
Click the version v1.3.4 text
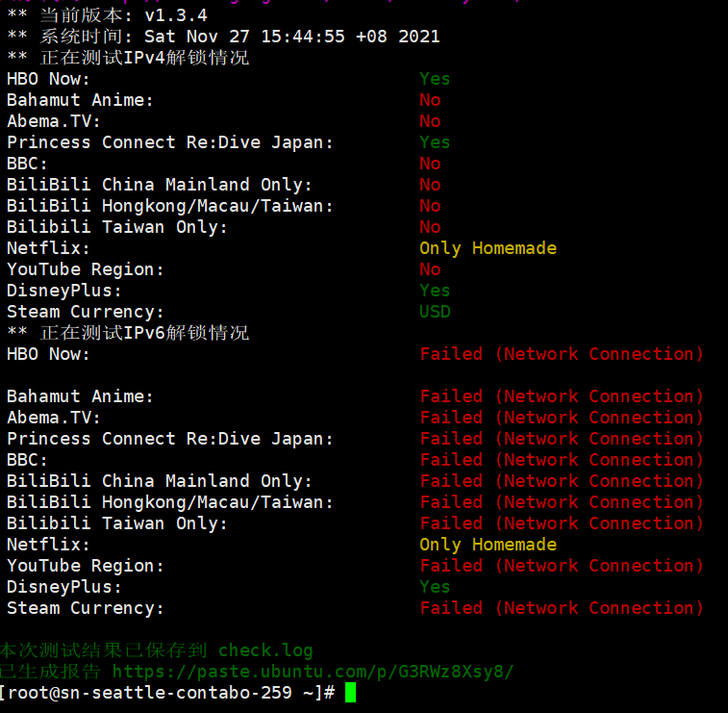tap(176, 15)
